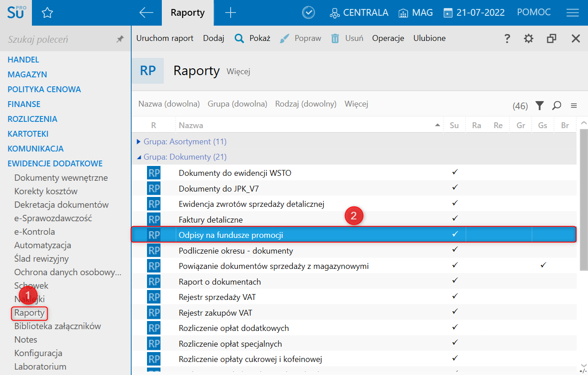
Task: Click the hamburger menu icon
Action: point(572,13)
